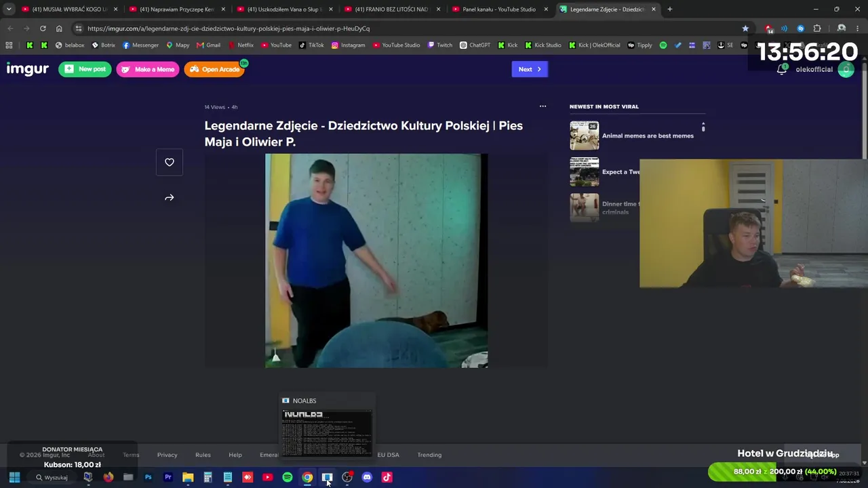Open imgur notifications bell
This screenshot has height=488, width=868.
pos(782,69)
